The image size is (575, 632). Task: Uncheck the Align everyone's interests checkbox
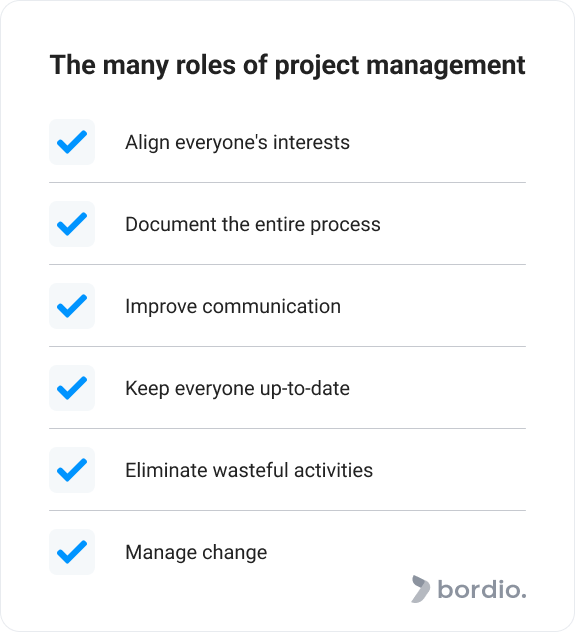[72, 142]
